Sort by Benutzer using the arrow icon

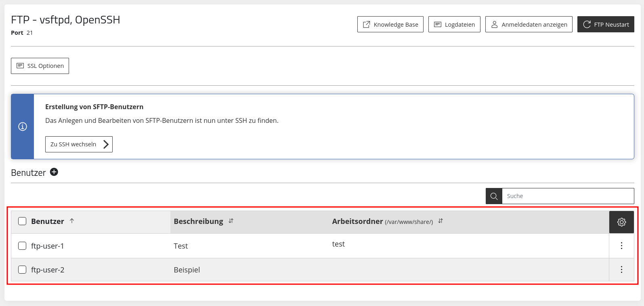coord(72,221)
